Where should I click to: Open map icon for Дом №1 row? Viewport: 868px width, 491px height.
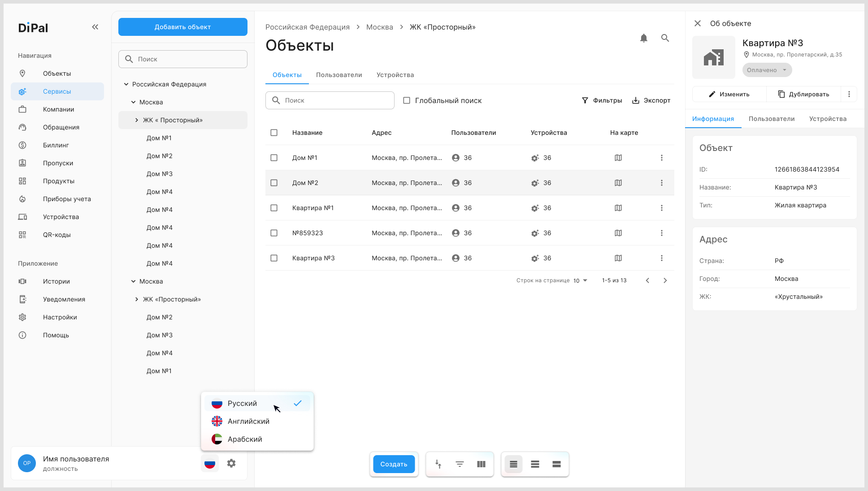pos(618,158)
